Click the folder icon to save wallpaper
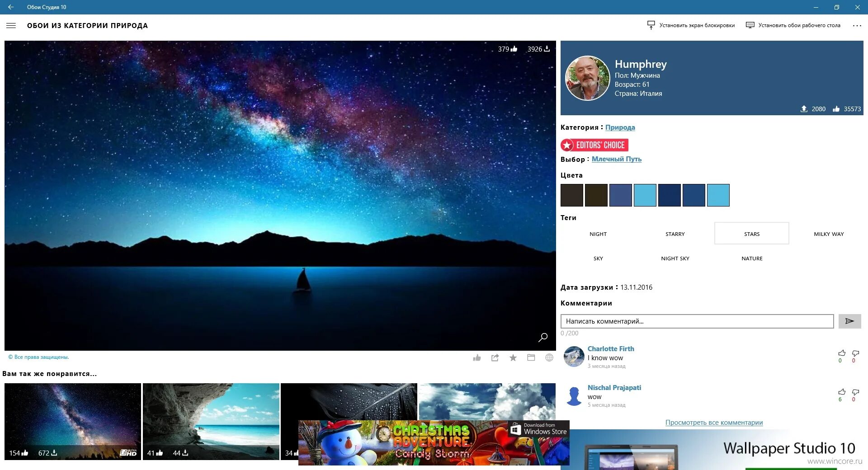This screenshot has width=868, height=470. 531,357
